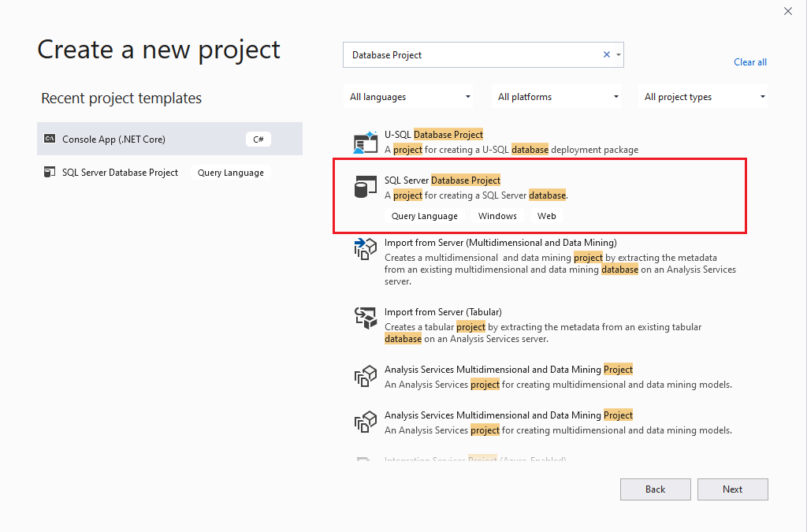
Task: Choose U-SQL Database Project template title
Action: tap(433, 135)
